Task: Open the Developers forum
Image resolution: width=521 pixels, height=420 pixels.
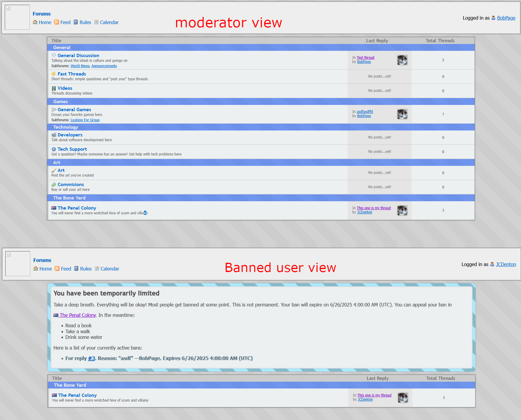Action: click(x=70, y=135)
